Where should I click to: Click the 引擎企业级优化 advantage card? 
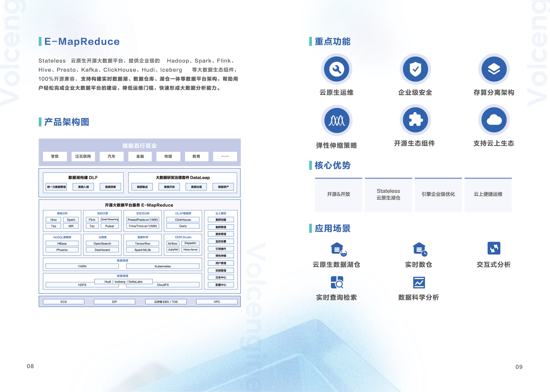coord(438,194)
